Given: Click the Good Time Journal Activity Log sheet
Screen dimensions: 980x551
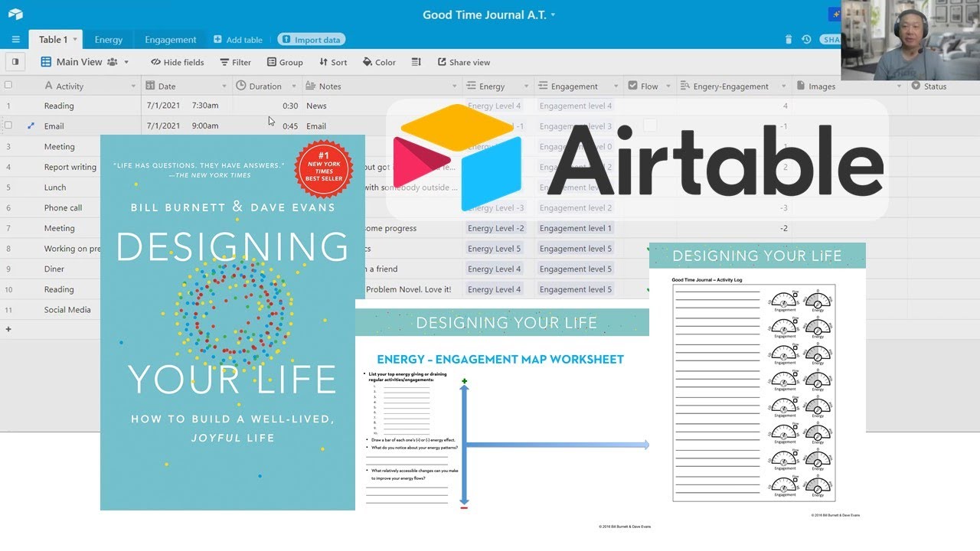Looking at the screenshot, I should 757,381.
